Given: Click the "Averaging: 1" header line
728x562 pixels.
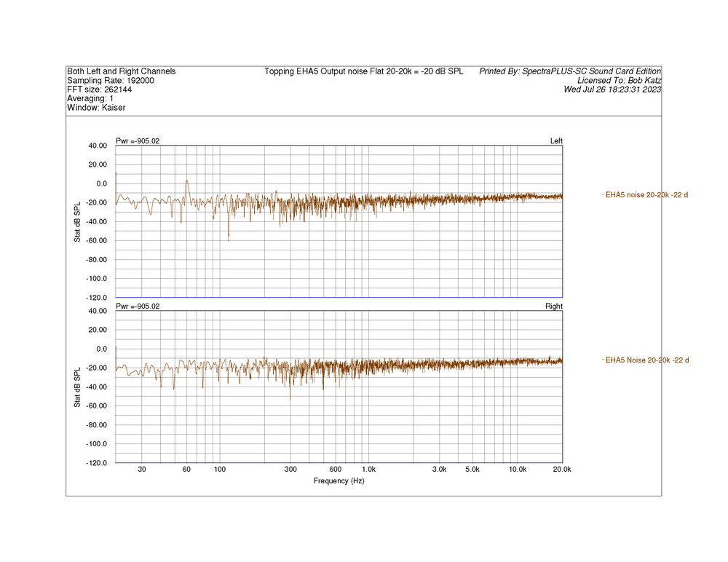Looking at the screenshot, I should click(x=90, y=98).
